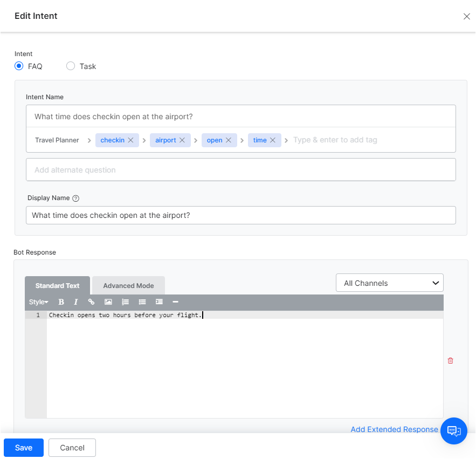The image size is (476, 459).
Task: Delete the bot response
Action: [x=450, y=360]
